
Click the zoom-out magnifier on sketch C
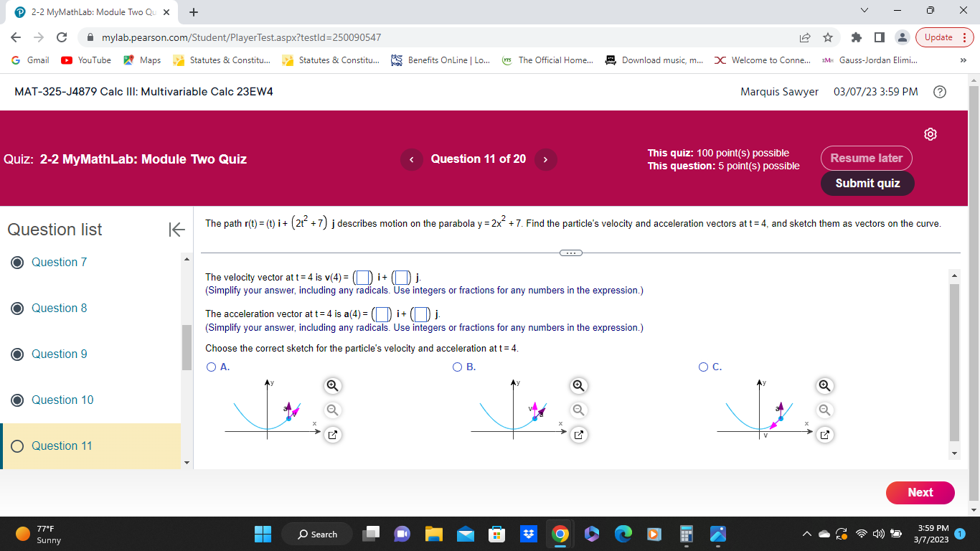tap(824, 410)
